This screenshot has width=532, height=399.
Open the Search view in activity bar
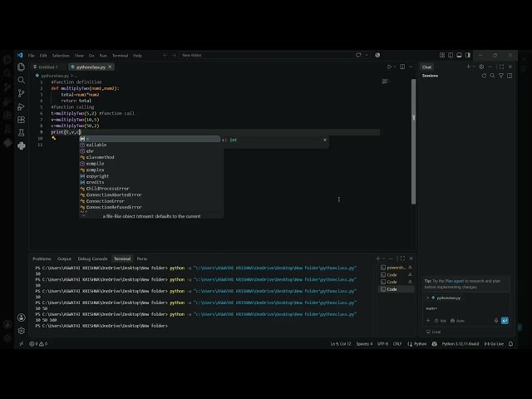[x=21, y=80]
